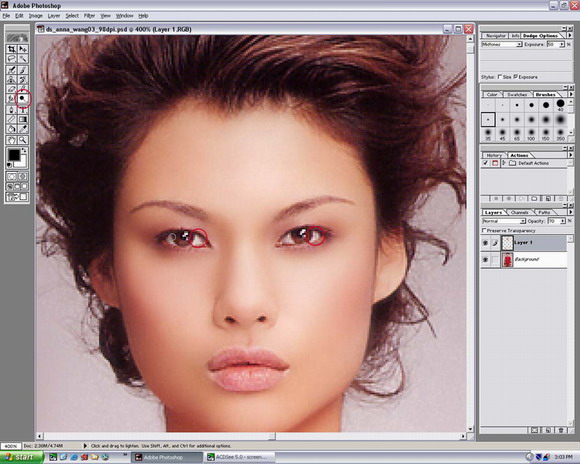Open the Filter menu
Screen dimensions: 580x464
(89, 16)
